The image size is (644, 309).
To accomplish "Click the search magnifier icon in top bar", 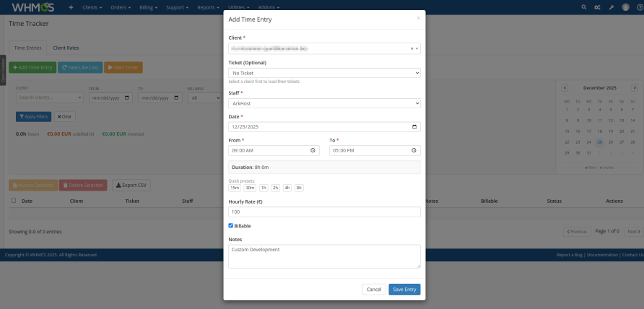I will (x=584, y=7).
